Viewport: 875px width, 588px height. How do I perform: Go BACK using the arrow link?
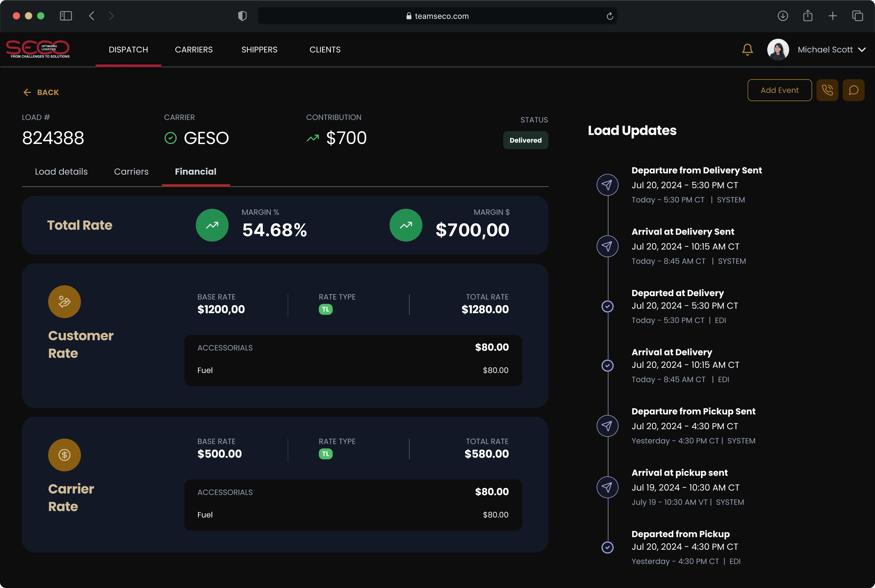pos(41,92)
